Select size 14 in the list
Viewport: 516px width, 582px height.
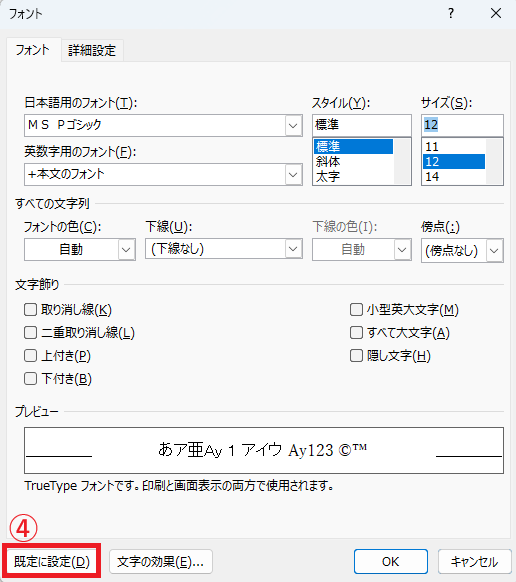click(x=454, y=176)
